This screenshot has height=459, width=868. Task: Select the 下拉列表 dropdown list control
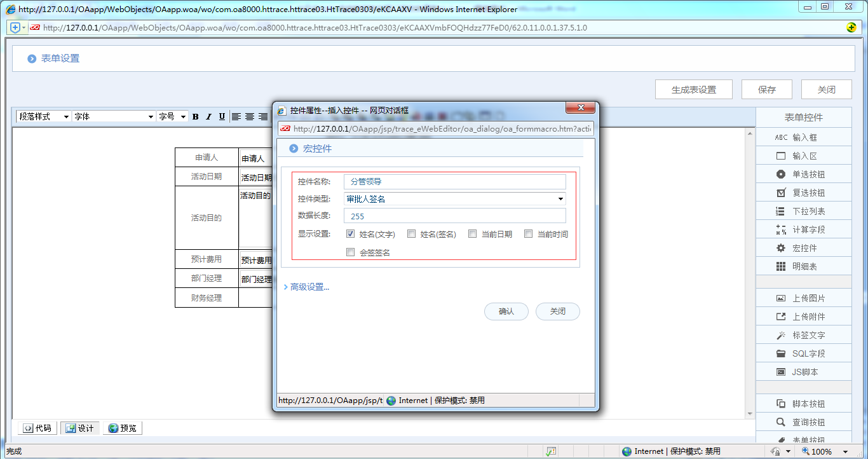point(803,210)
